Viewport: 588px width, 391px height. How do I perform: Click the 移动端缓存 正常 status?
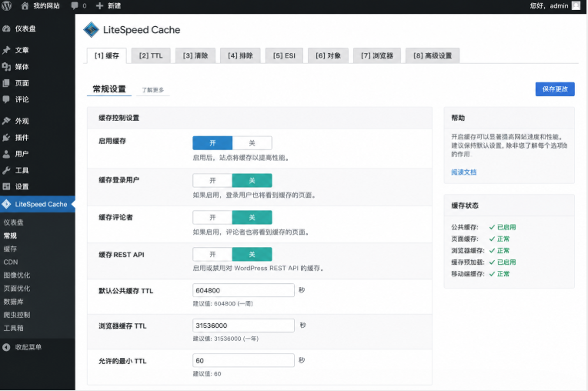point(499,274)
